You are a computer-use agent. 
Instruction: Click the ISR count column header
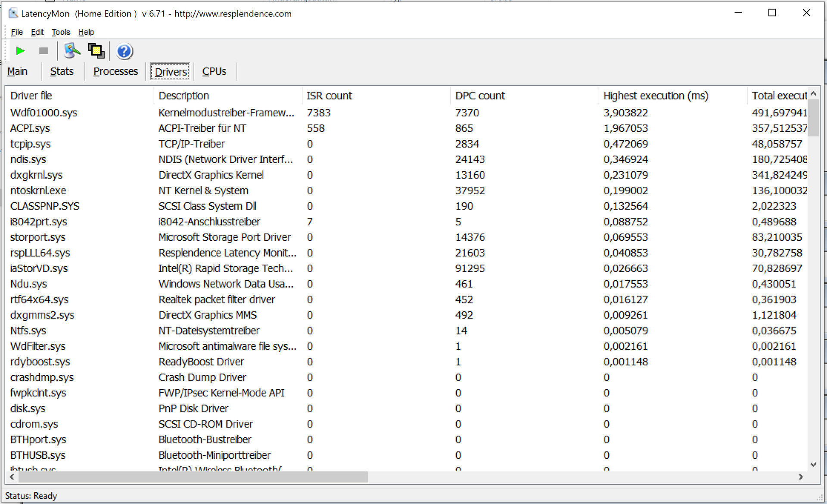[329, 96]
